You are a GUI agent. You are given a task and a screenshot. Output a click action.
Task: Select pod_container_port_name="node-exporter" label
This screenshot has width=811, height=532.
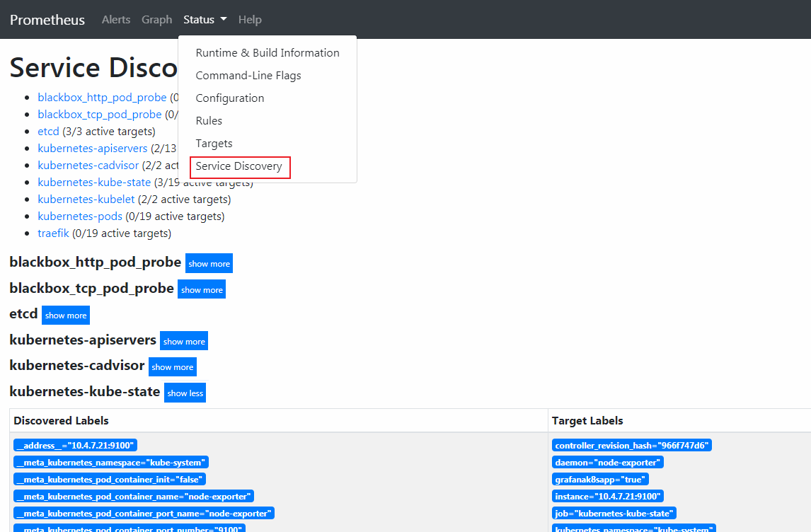(144, 514)
